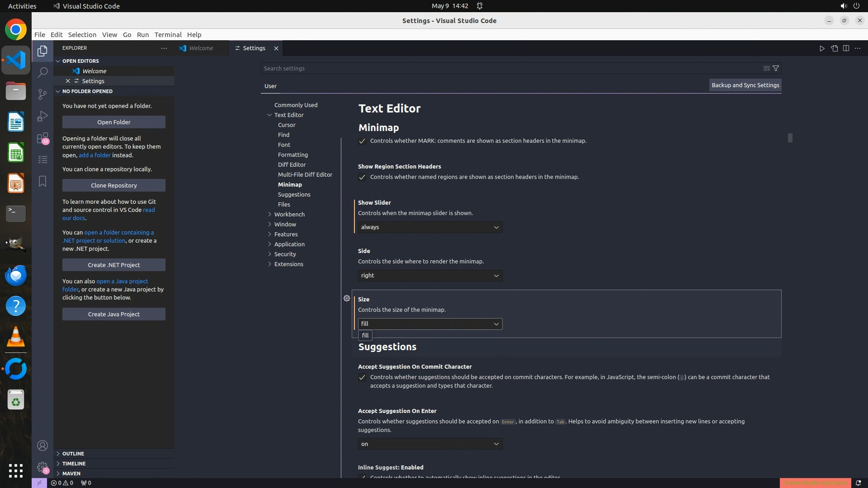
Task: Open the Search view in activity bar
Action: point(42,72)
